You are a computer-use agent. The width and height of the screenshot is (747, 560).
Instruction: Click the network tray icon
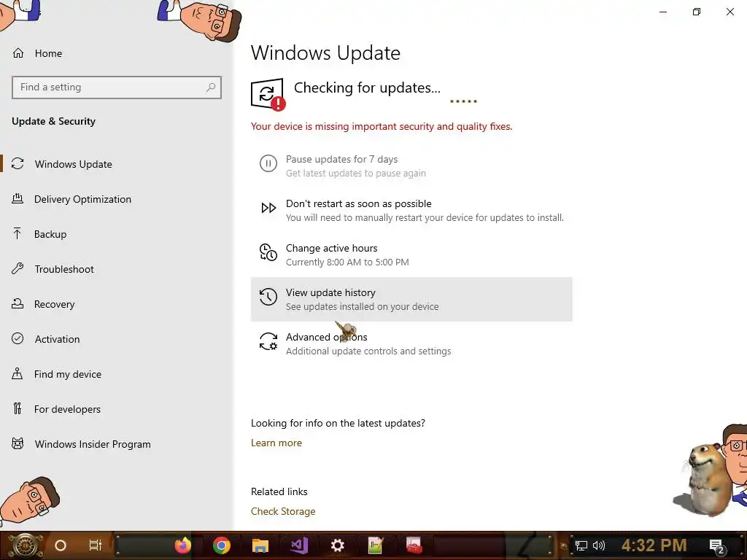pyautogui.click(x=581, y=545)
